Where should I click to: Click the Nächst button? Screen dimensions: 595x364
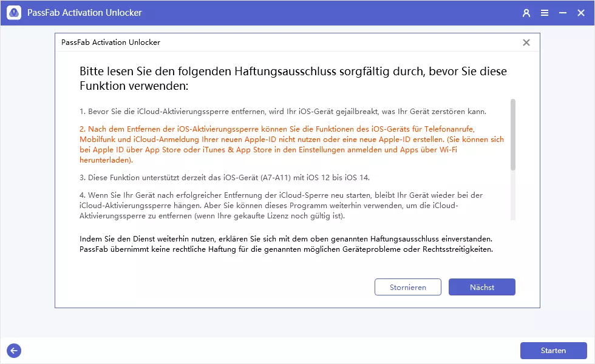(481, 287)
